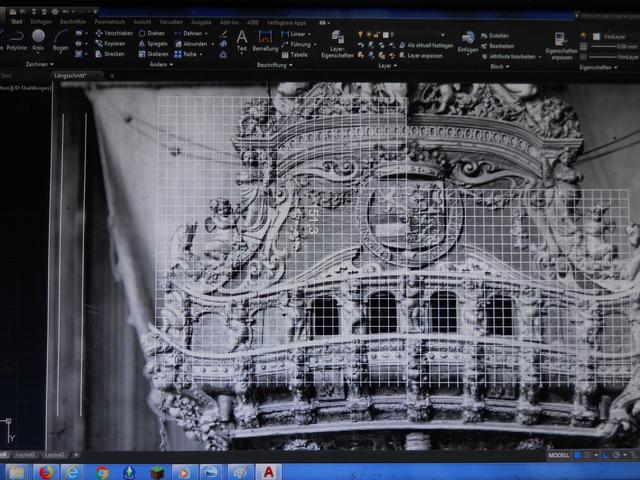Click the Linear dimension tool
The image size is (640, 480).
tap(293, 34)
